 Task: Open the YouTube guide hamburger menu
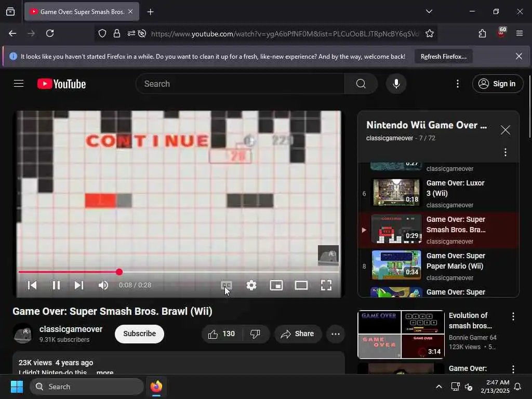19,84
